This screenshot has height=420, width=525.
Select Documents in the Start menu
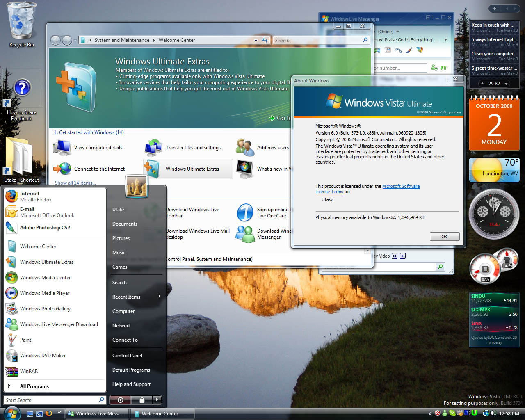point(125,224)
